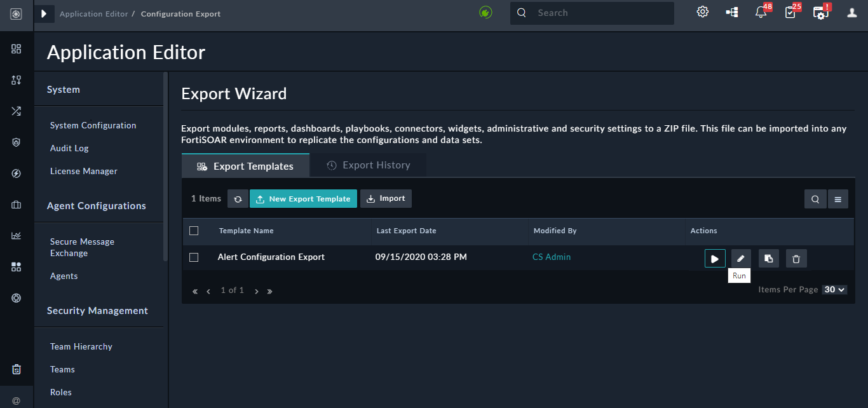Image resolution: width=868 pixels, height=408 pixels.
Task: Click inside the top Search field
Action: [x=591, y=13]
